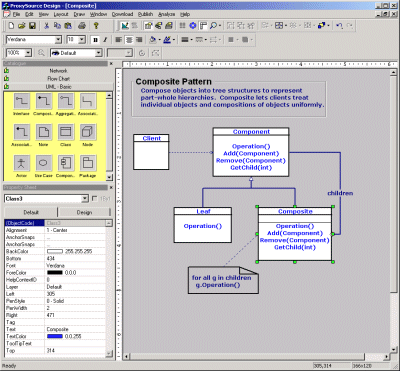Open the line width dropdown arrow
The height and width of the screenshot is (371, 400).
click(191, 40)
